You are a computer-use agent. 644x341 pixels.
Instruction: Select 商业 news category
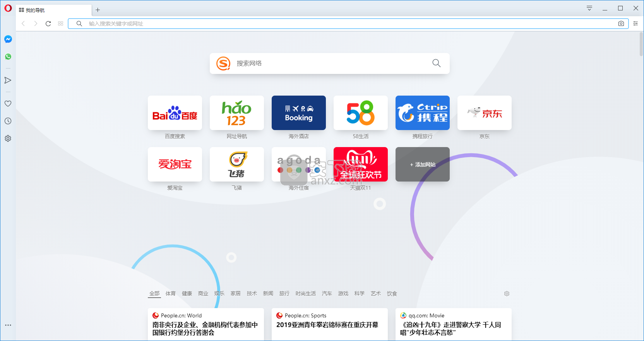pos(203,293)
